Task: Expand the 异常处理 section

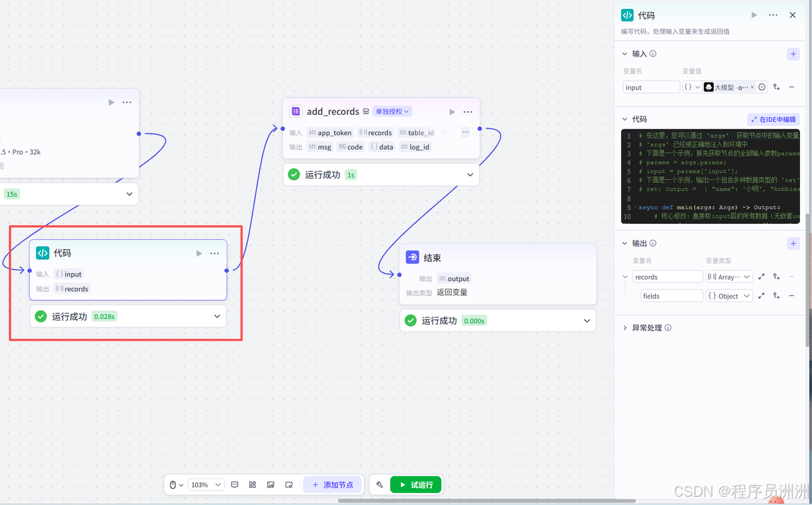Action: pos(625,328)
